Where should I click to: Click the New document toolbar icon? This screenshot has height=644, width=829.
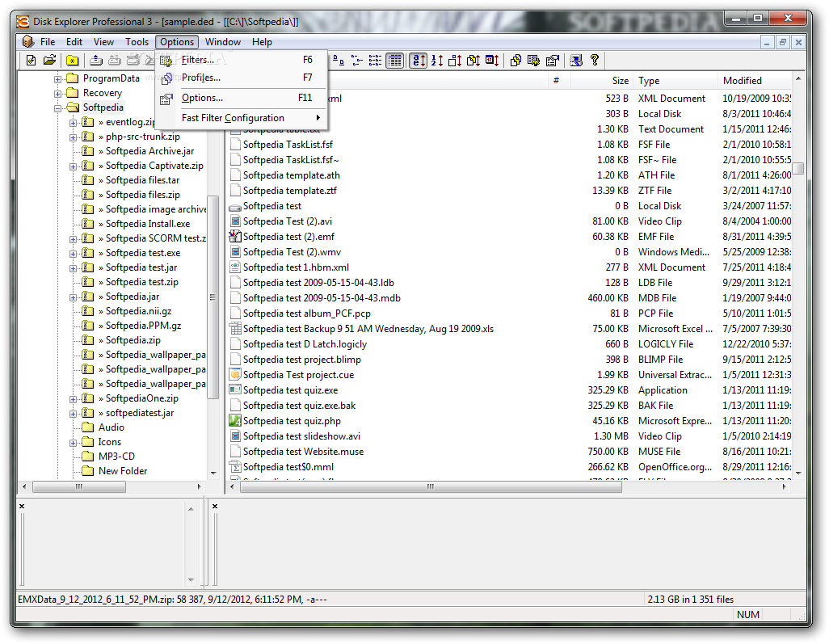[32, 61]
